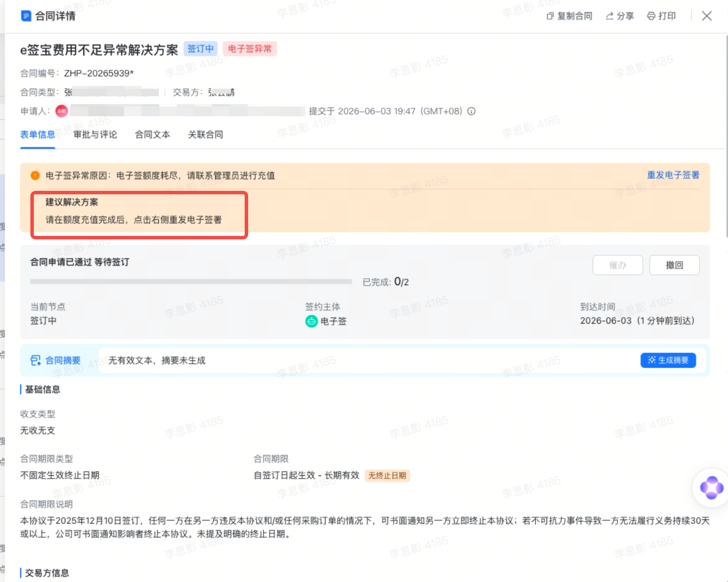
Task: Click the 合同详情 document icon
Action: [x=26, y=16]
